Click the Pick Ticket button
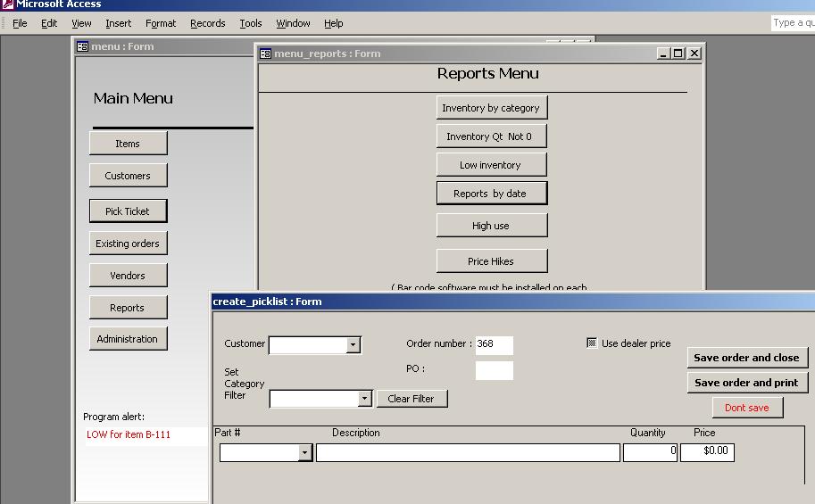 click(x=128, y=211)
